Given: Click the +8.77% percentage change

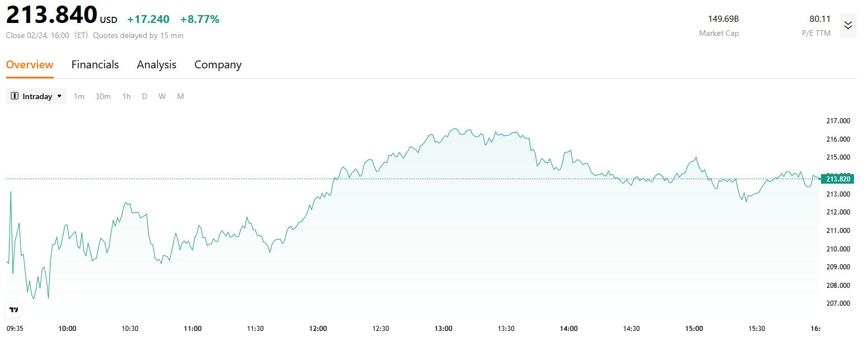Looking at the screenshot, I should click(200, 20).
